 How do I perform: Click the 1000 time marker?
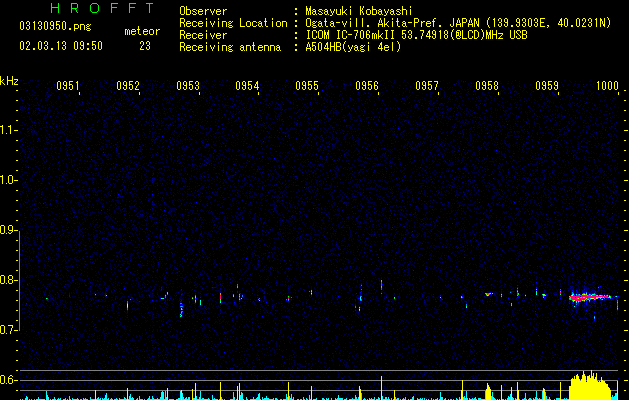pos(607,86)
